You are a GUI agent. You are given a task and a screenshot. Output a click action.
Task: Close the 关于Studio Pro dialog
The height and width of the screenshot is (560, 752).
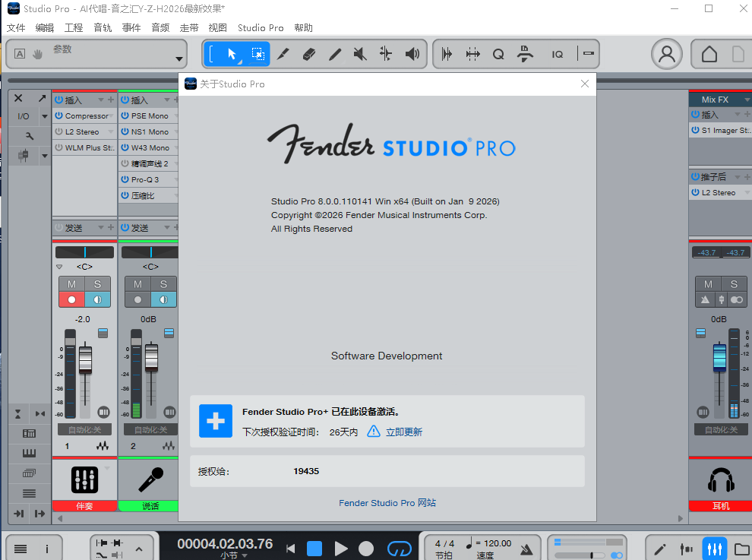pos(585,84)
